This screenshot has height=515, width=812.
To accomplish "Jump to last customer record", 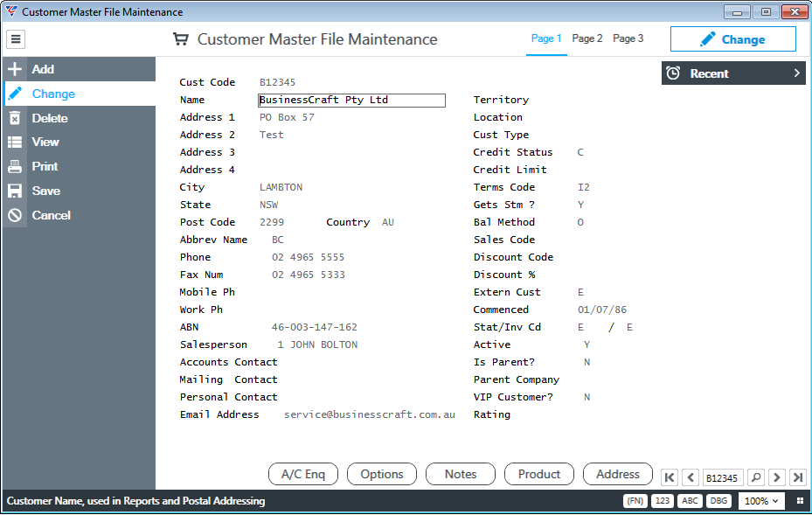I will pyautogui.click(x=798, y=477).
